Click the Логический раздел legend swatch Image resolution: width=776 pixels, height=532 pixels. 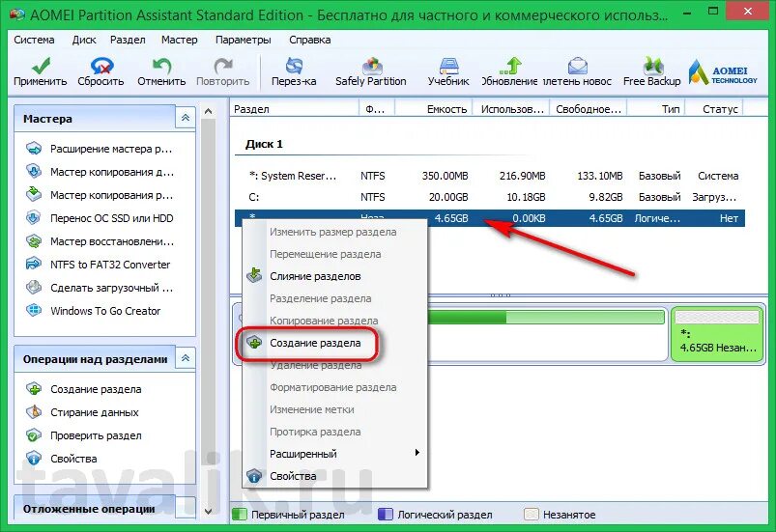pos(385,515)
